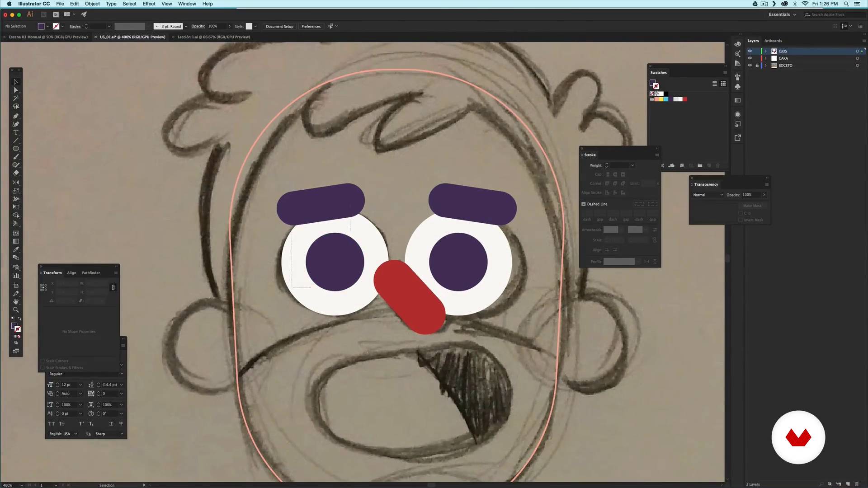Open the Symbols panel club icon

(738, 86)
